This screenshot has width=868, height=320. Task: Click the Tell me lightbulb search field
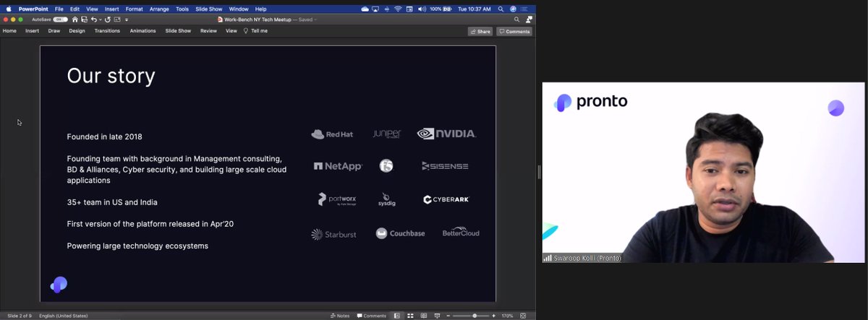click(x=256, y=31)
